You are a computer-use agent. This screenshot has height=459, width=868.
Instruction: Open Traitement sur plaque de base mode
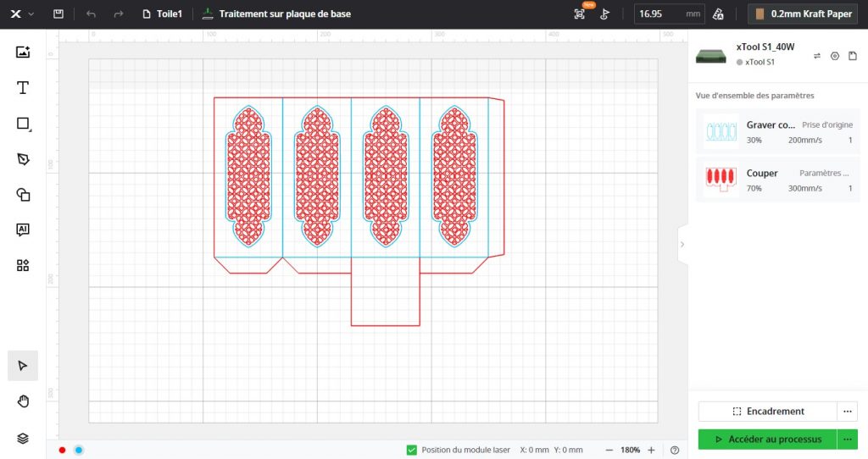coord(276,14)
